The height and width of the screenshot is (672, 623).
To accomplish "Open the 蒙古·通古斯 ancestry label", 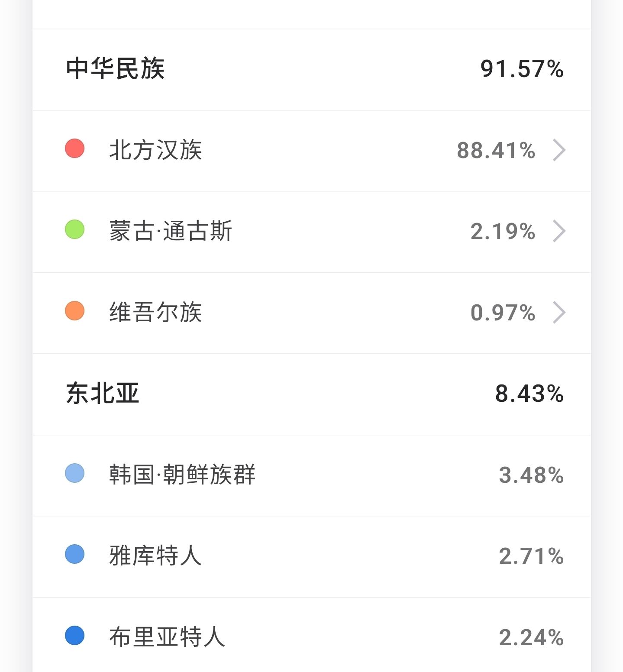I will point(171,231).
